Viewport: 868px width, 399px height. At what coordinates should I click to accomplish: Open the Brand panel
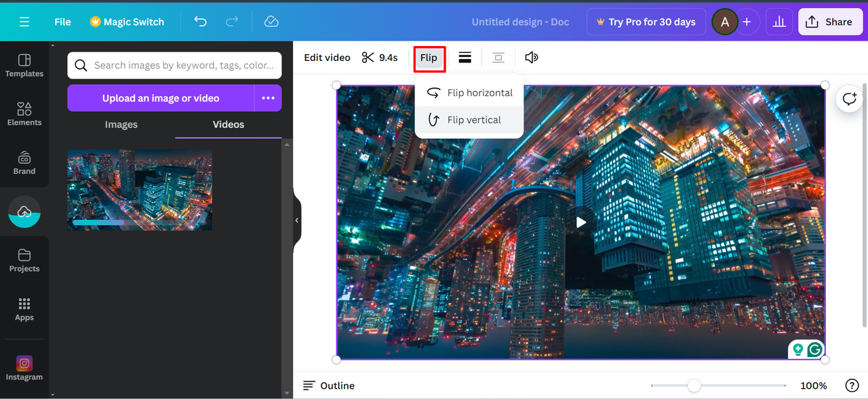point(24,163)
